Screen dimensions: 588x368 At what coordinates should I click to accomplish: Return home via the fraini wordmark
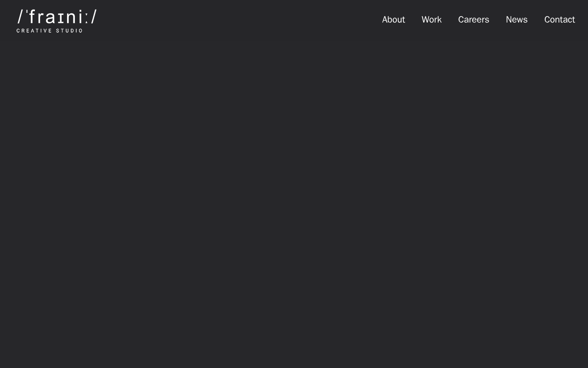(x=57, y=17)
